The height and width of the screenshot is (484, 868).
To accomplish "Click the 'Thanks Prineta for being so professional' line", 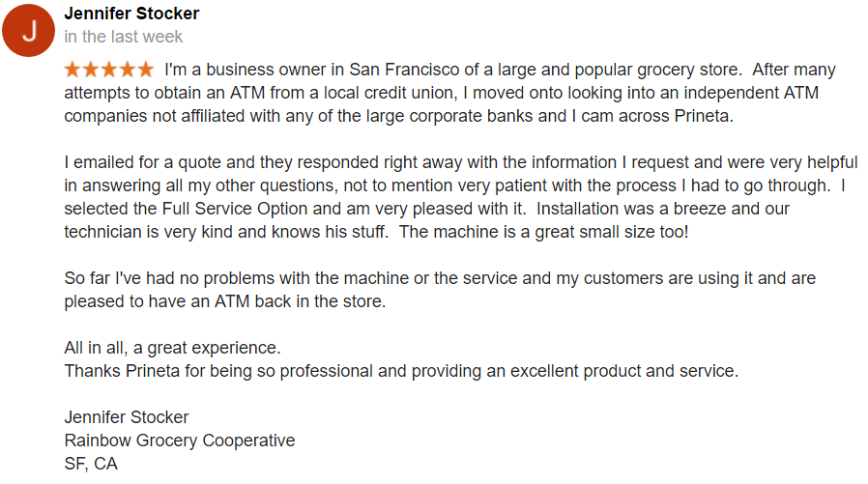I will [401, 371].
